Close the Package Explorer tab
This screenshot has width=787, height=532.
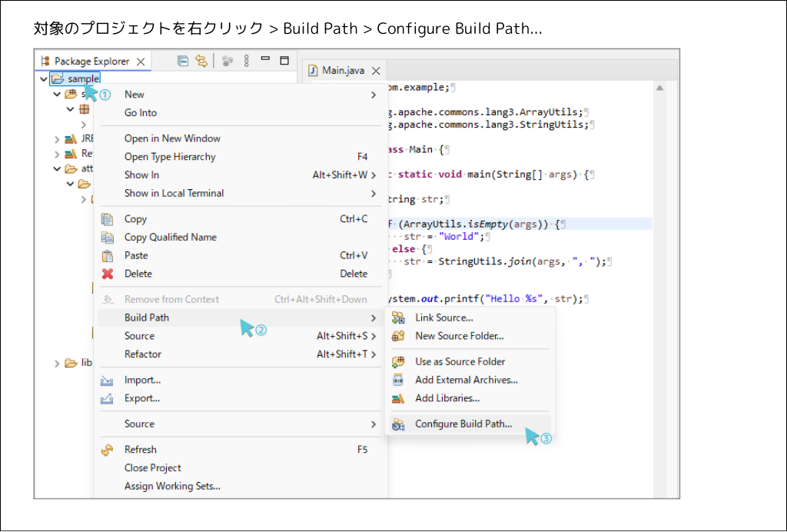tap(141, 62)
